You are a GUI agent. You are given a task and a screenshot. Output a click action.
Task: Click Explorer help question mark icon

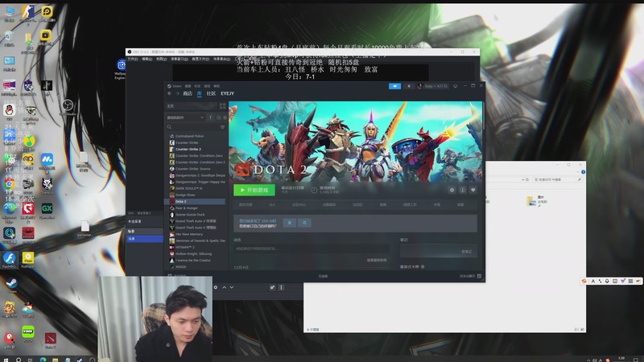point(583,172)
